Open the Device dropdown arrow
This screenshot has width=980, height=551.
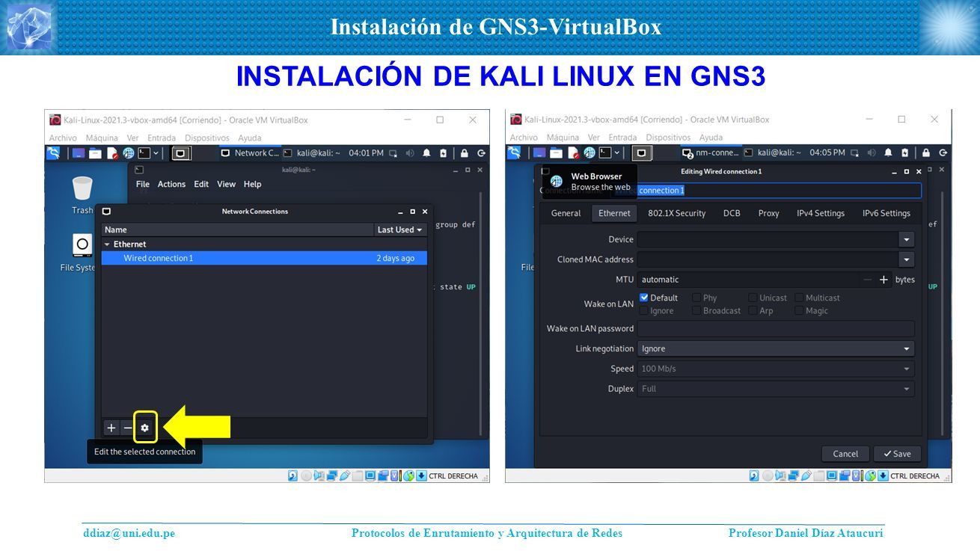pyautogui.click(x=907, y=239)
